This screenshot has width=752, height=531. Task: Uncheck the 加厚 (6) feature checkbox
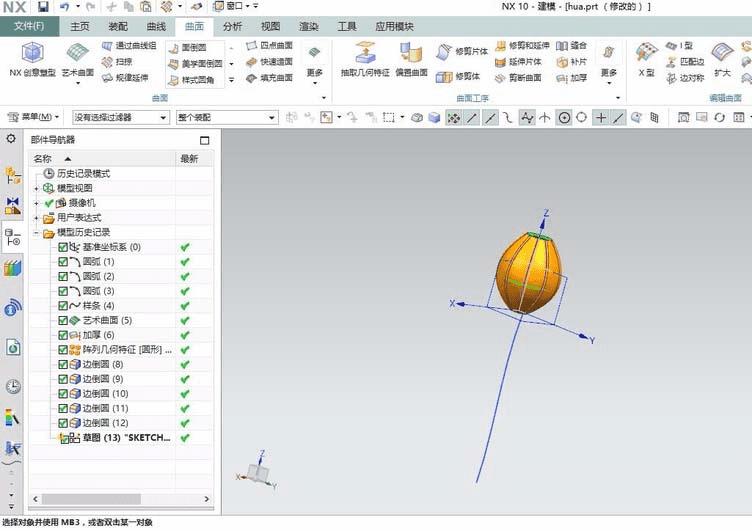coord(63,335)
